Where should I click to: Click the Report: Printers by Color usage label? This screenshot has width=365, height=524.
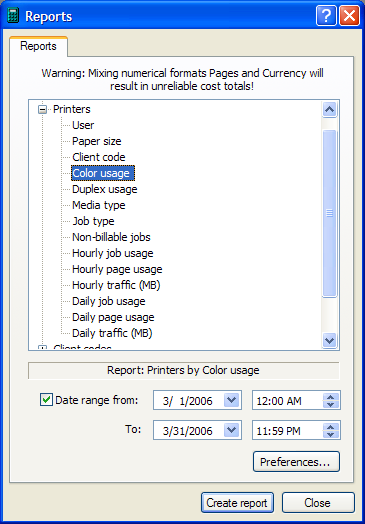pos(183,370)
